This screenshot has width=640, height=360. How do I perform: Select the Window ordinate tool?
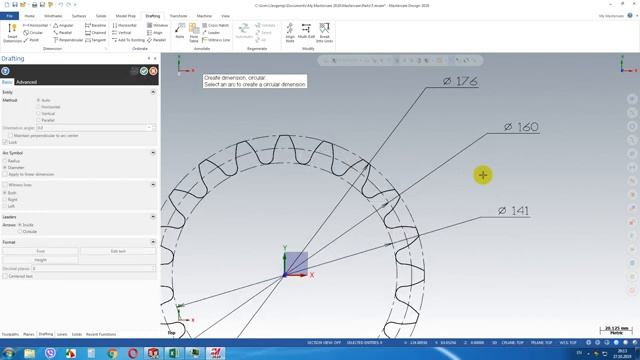pyautogui.click(x=157, y=25)
